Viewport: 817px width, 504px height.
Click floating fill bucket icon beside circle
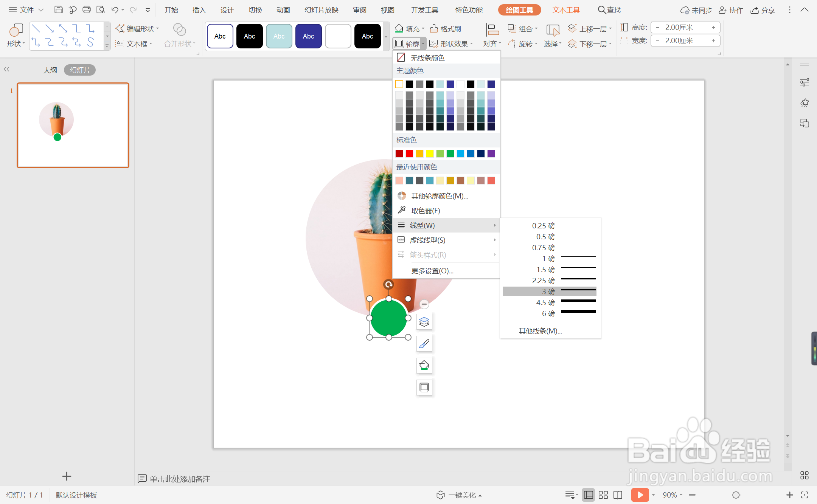424,366
